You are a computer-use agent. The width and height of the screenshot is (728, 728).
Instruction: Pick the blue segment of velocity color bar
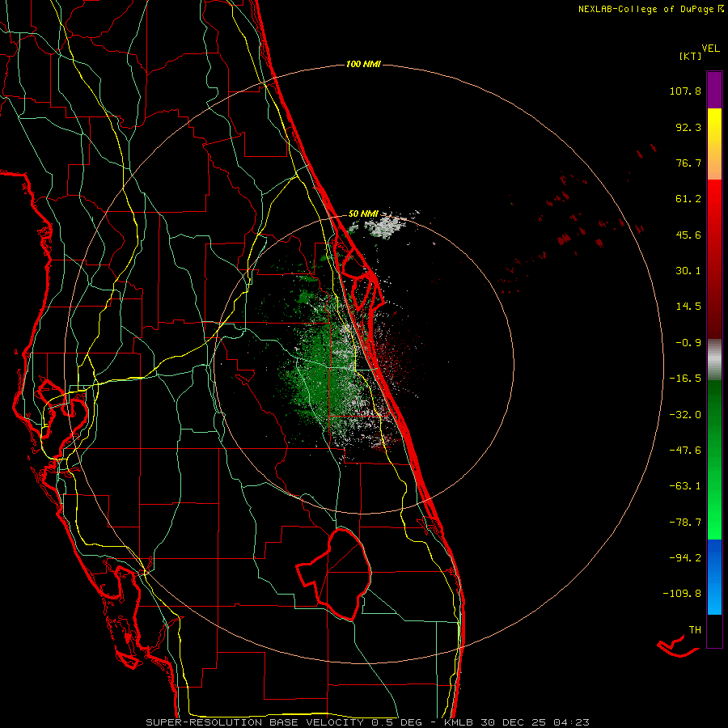tap(714, 577)
